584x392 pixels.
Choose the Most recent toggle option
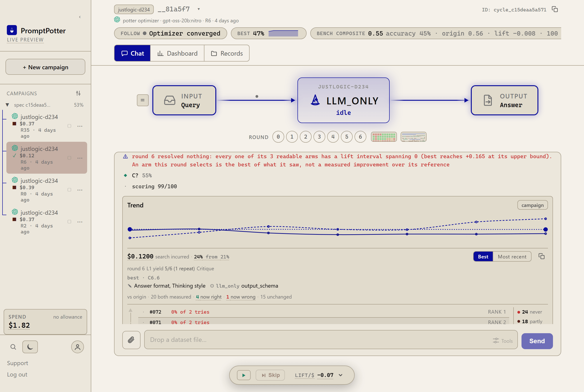(x=512, y=256)
